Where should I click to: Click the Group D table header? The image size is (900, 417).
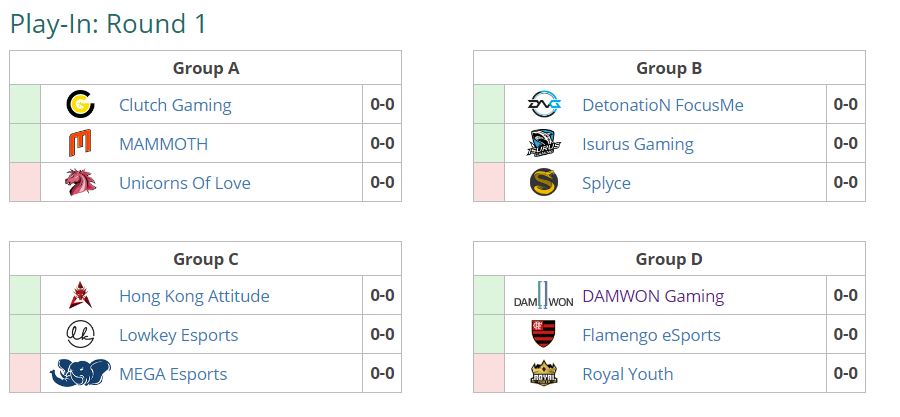click(669, 259)
